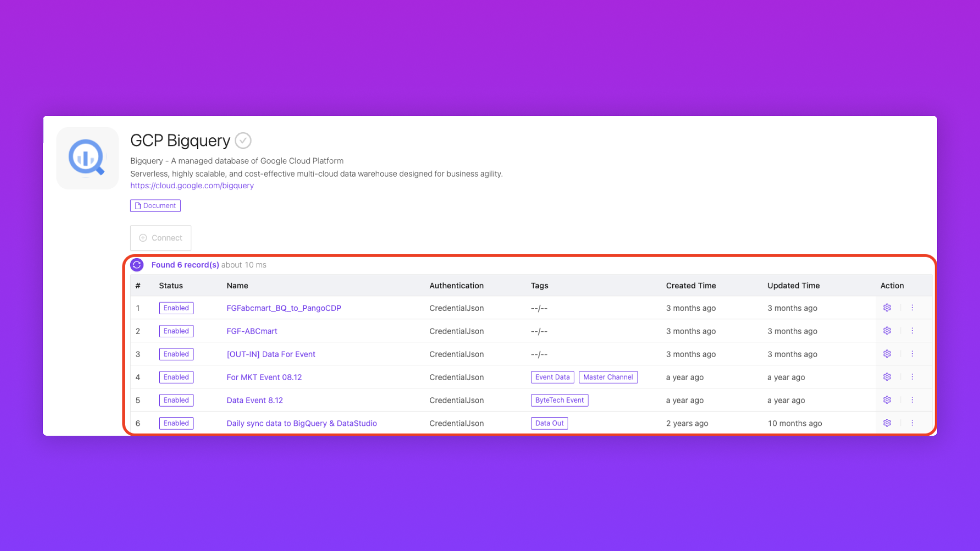This screenshot has width=980, height=551.
Task: Open settings gear for Daily sync row
Action: (887, 423)
